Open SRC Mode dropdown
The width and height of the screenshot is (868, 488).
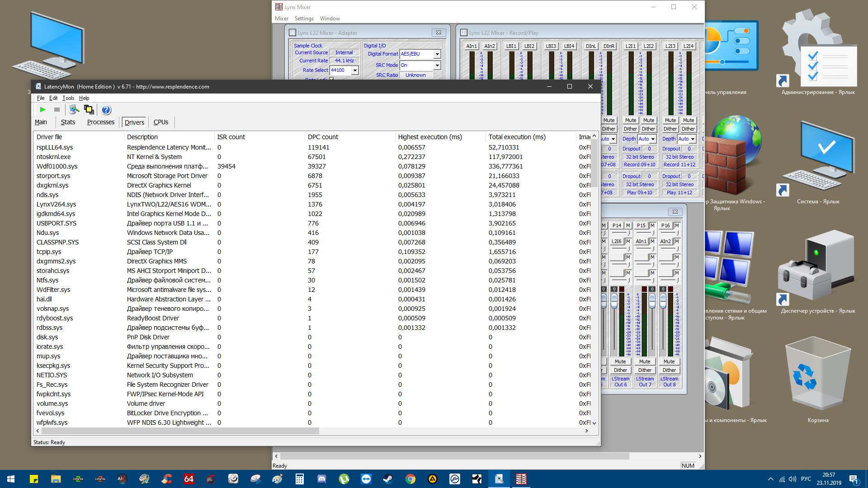pyautogui.click(x=437, y=66)
